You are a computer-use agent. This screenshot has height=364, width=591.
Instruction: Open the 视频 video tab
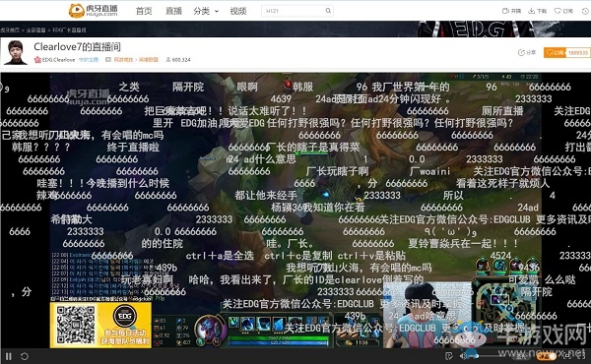tap(237, 11)
